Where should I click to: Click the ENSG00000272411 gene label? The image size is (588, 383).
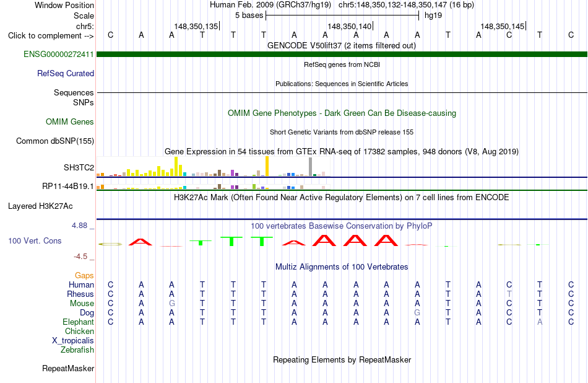(59, 54)
